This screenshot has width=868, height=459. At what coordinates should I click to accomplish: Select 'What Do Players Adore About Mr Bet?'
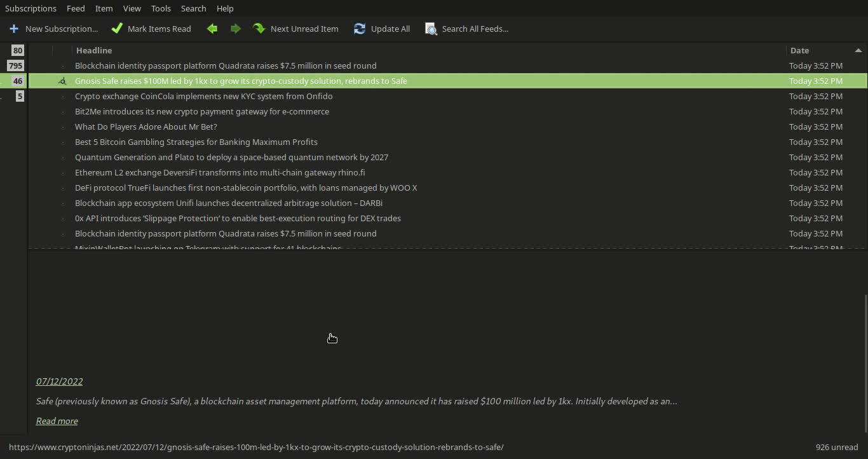pyautogui.click(x=146, y=127)
